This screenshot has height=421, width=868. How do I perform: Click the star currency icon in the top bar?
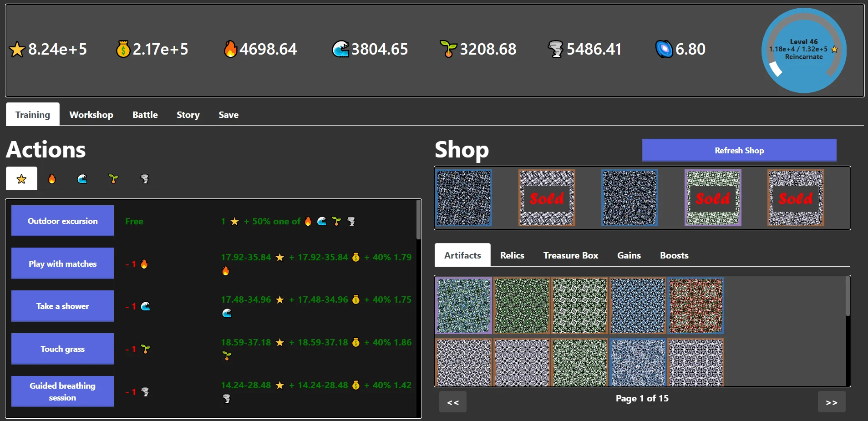(x=17, y=49)
